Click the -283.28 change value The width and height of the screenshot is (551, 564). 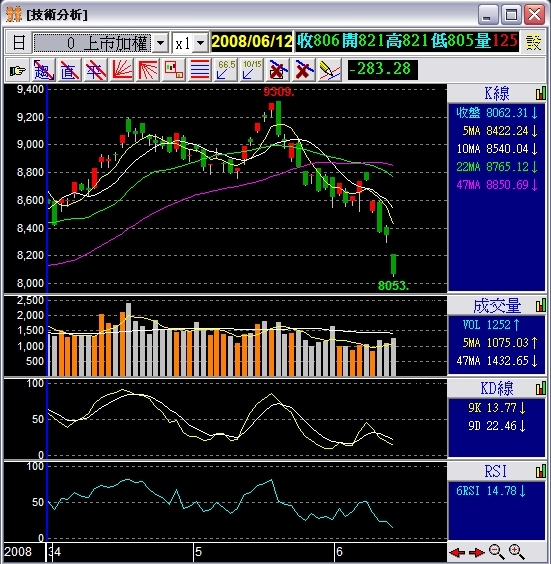(x=382, y=69)
